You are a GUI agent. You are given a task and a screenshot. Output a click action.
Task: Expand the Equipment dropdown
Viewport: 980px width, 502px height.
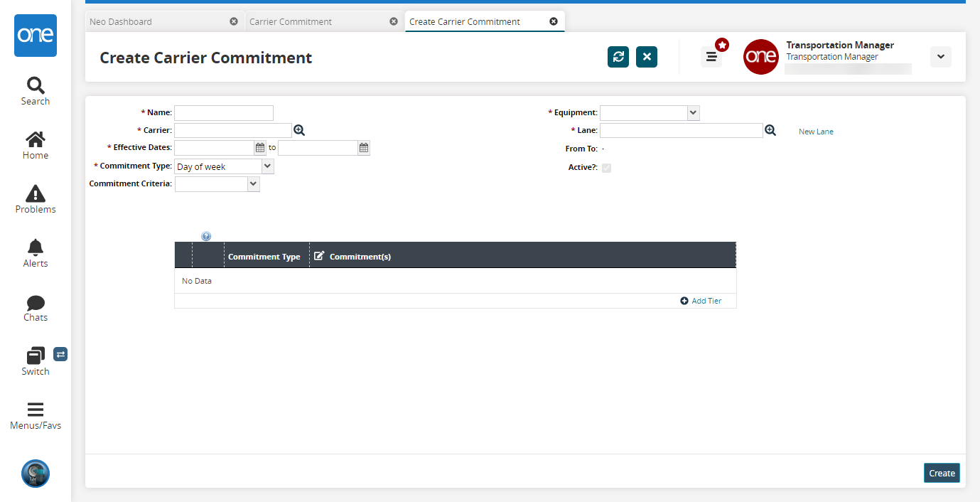[x=694, y=112]
